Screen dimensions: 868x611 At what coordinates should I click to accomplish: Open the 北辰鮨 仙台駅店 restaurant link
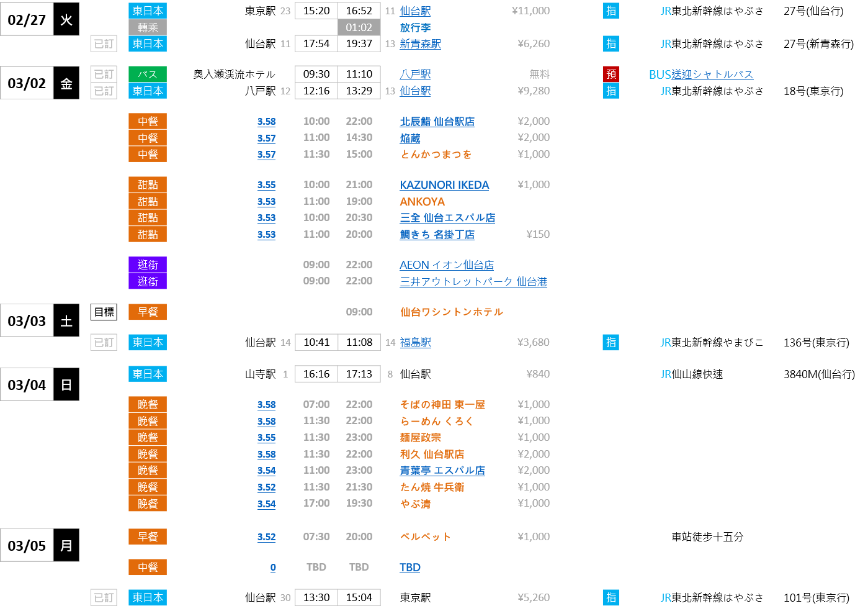point(437,121)
